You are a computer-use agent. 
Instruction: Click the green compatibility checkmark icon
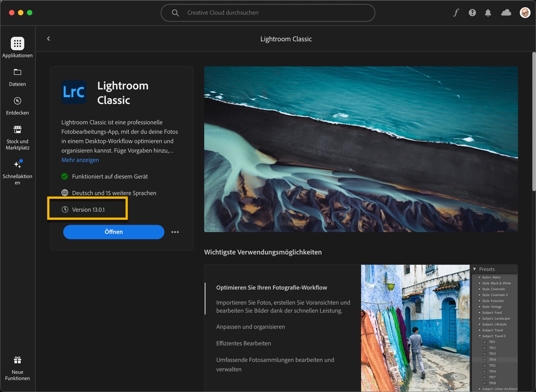(65, 176)
